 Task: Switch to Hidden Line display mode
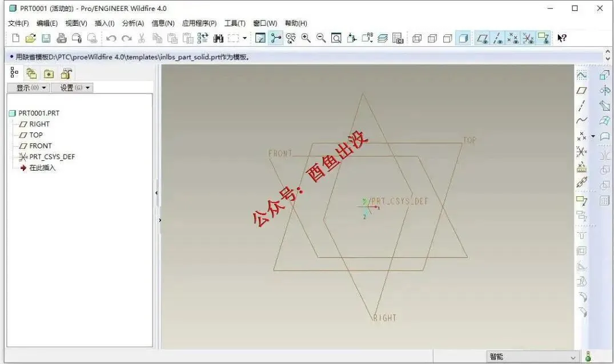click(432, 38)
